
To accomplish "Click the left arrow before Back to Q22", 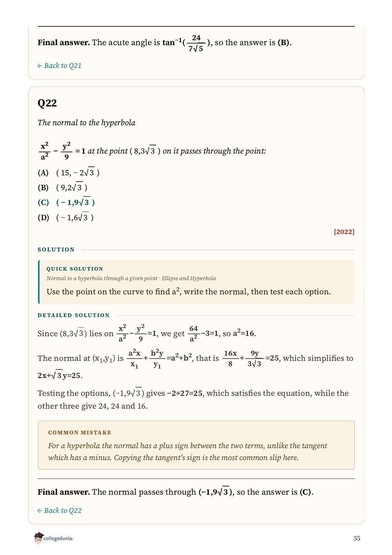I will pos(40,511).
